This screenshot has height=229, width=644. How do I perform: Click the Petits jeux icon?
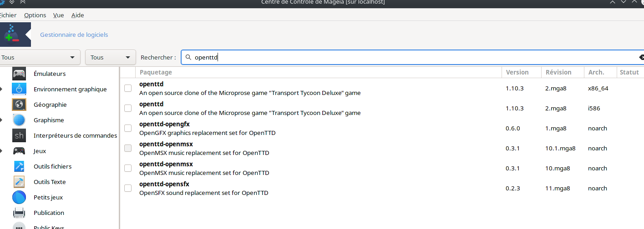pyautogui.click(x=19, y=197)
